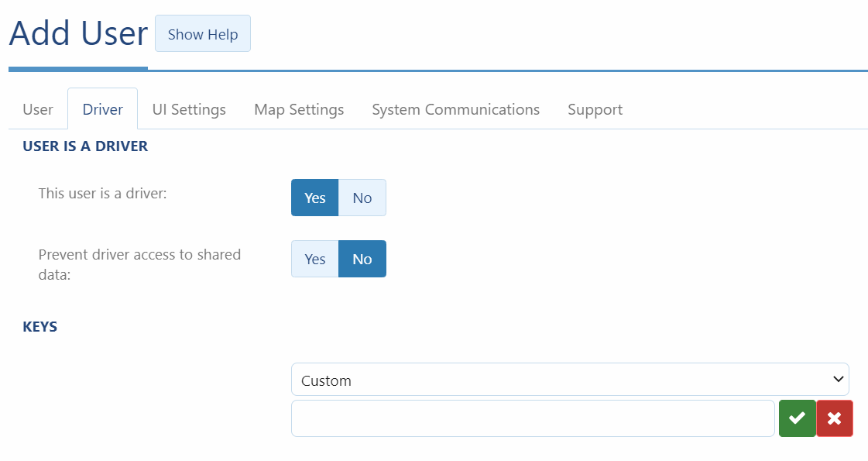Open the UI Settings tab
The height and width of the screenshot is (461, 868).
click(x=189, y=109)
